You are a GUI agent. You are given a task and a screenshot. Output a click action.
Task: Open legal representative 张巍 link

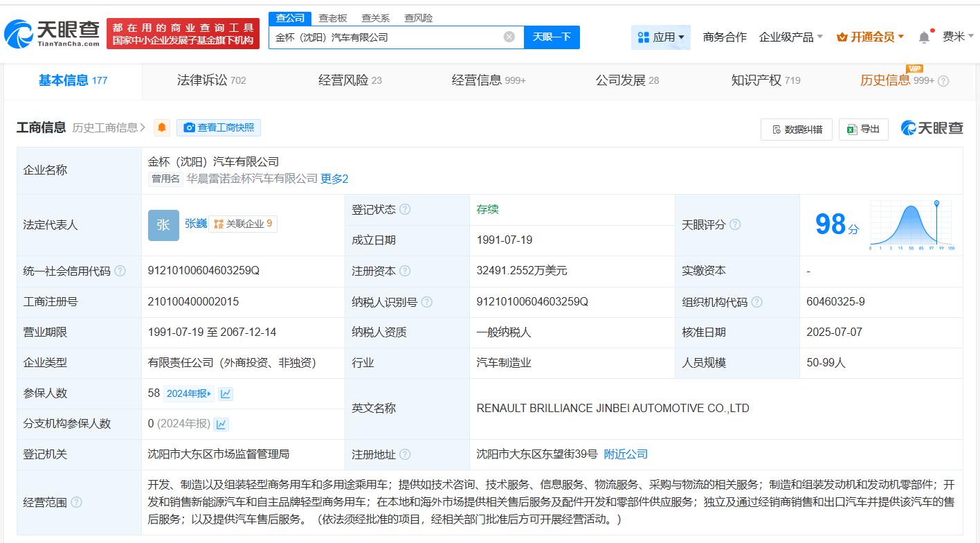[196, 224]
